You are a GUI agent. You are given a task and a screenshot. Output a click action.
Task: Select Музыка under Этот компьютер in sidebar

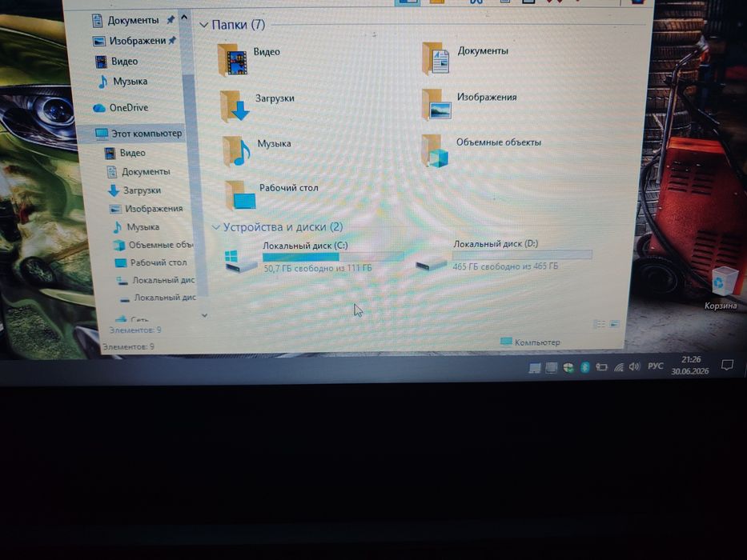point(136,227)
